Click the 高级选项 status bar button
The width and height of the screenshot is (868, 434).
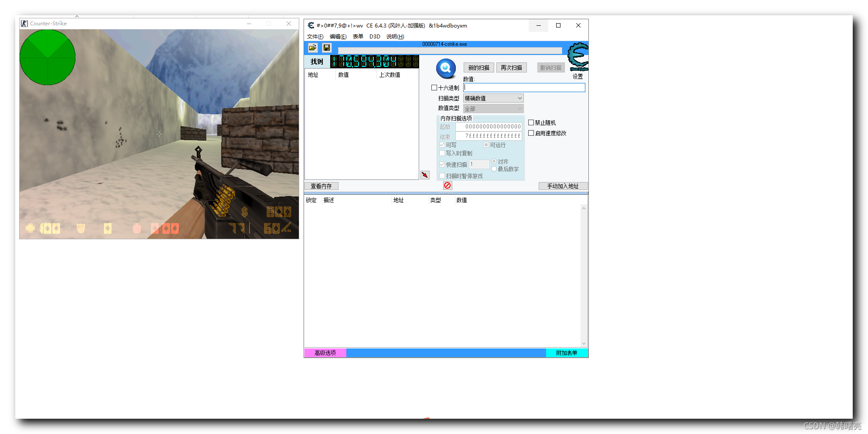[x=325, y=353]
